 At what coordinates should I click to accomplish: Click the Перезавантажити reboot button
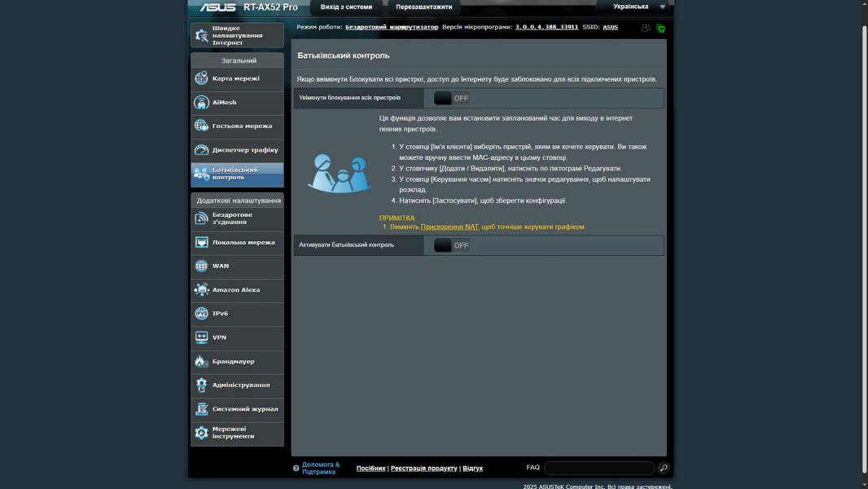click(x=423, y=7)
